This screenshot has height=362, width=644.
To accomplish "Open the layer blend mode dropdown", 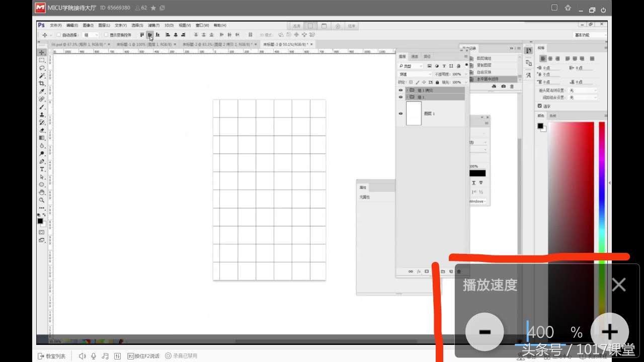I will click(415, 74).
